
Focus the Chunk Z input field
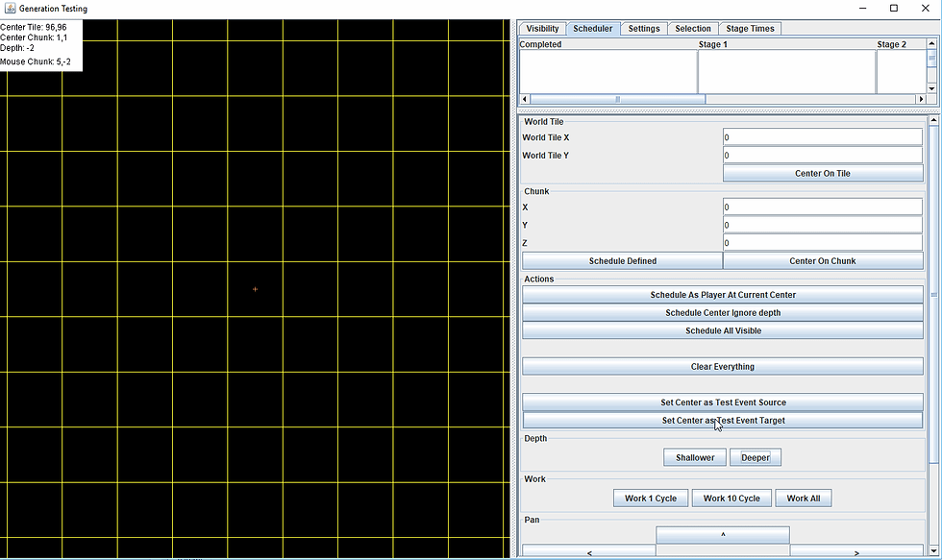tap(823, 243)
